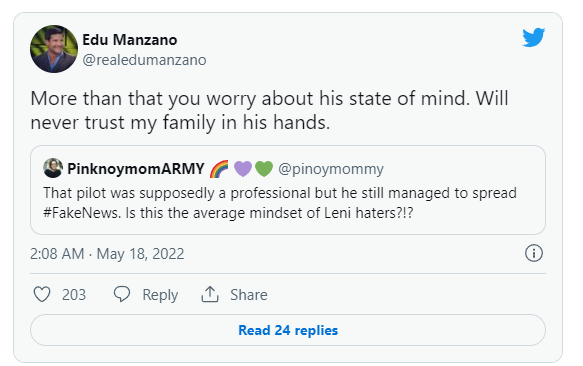Open the @pinoymommy handle
This screenshot has height=366, width=583.
tap(331, 169)
